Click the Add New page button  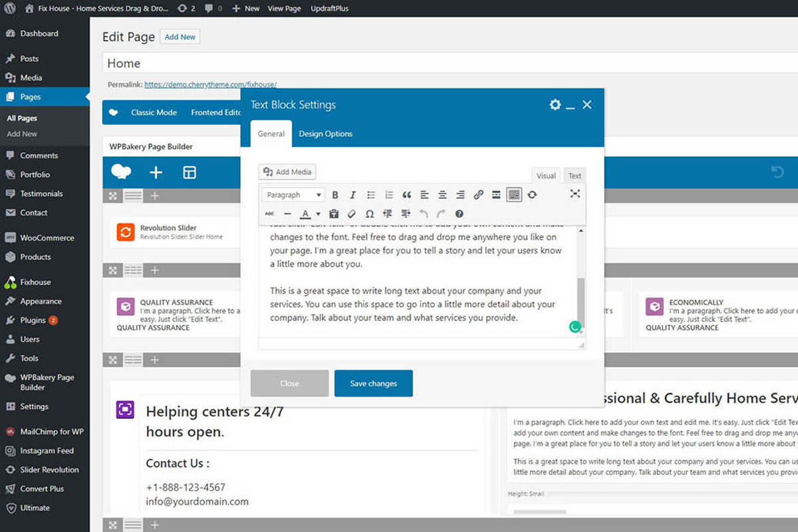click(x=180, y=37)
